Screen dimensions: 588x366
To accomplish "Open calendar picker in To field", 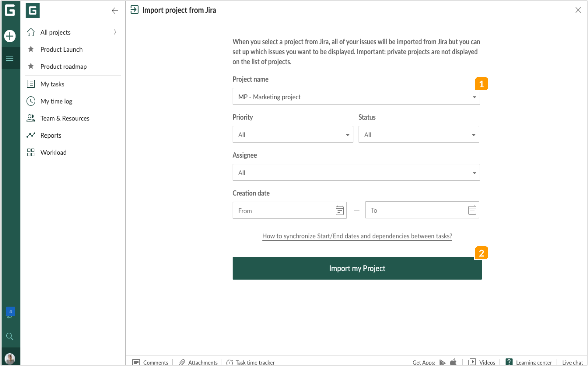I will [x=472, y=210].
